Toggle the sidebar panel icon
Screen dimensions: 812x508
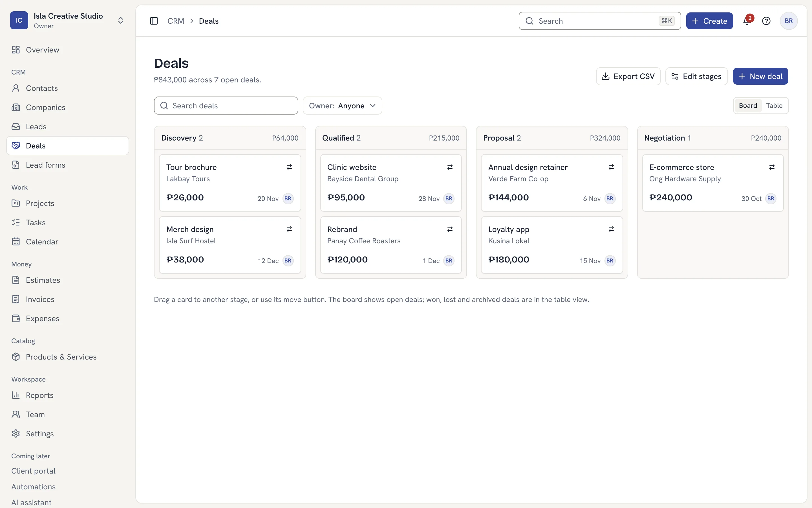tap(154, 21)
